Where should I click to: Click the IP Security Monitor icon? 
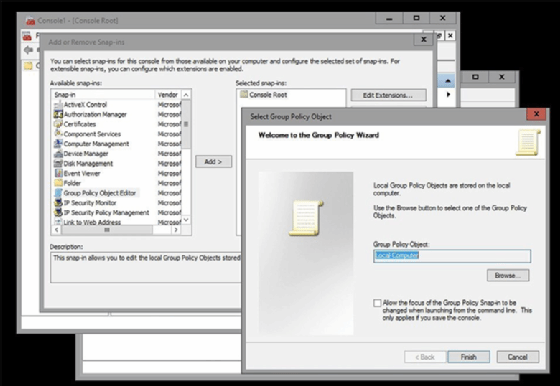[x=58, y=202]
